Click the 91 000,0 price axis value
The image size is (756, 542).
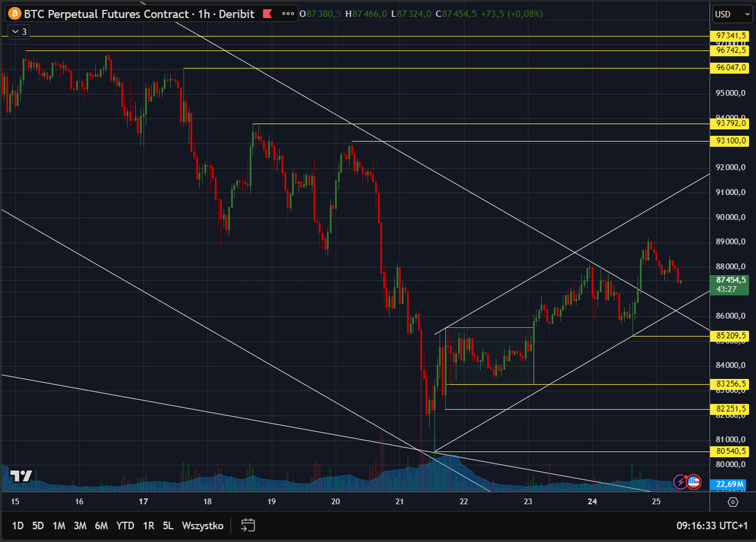click(x=730, y=192)
